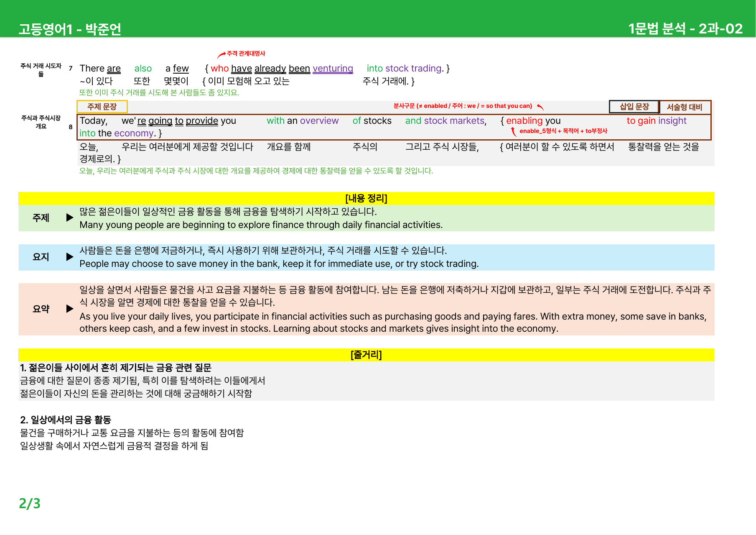Click the '주제' label in green row
The image size is (756, 535).
click(x=41, y=218)
